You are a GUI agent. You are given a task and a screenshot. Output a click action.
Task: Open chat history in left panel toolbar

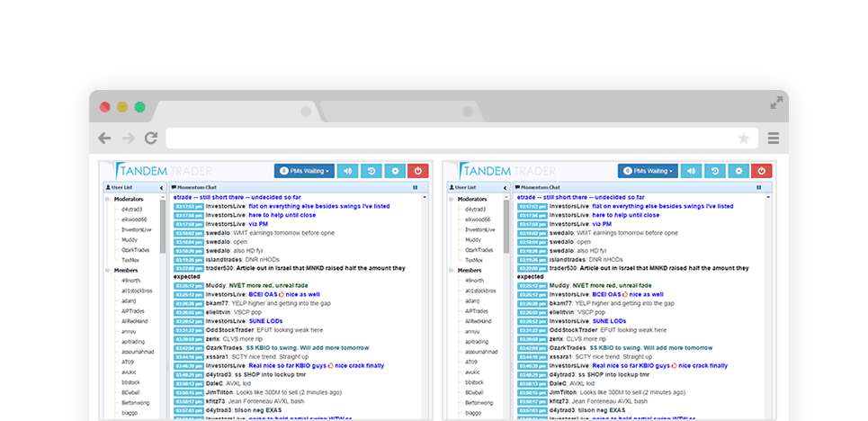pos(371,171)
